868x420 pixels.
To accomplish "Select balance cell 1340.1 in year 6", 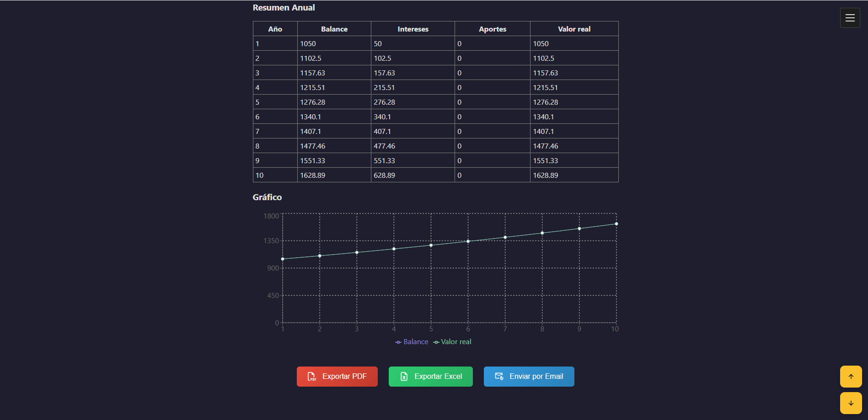I will coord(334,117).
